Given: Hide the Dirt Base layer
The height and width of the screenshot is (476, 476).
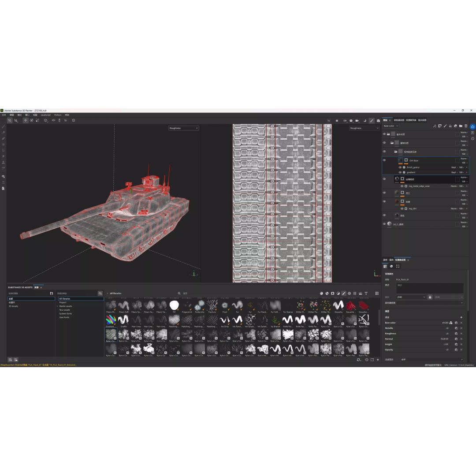Looking at the screenshot, I should pos(384,160).
